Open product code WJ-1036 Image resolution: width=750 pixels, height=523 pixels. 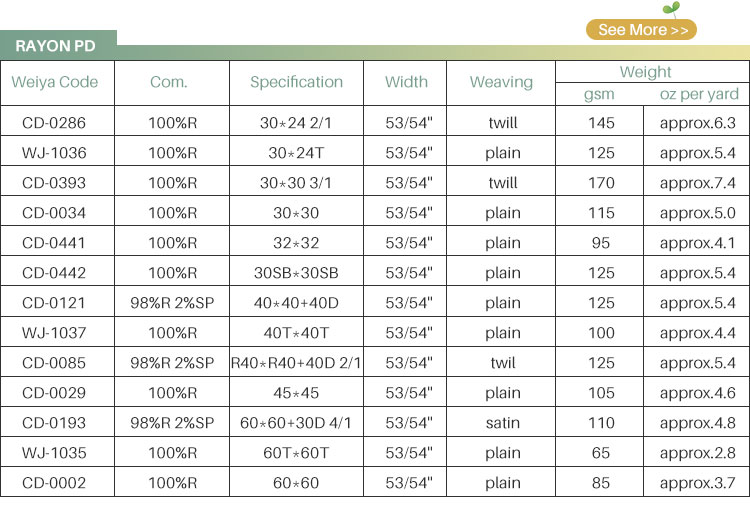tap(54, 153)
